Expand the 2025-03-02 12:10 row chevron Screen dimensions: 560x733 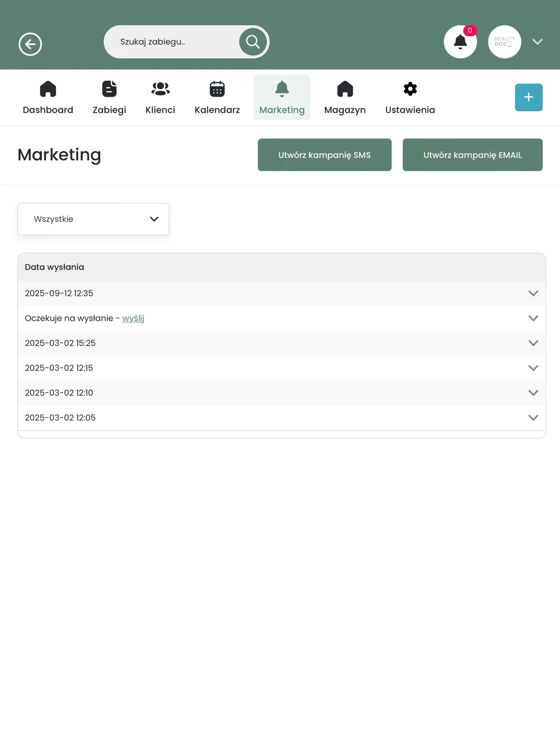[x=533, y=393]
